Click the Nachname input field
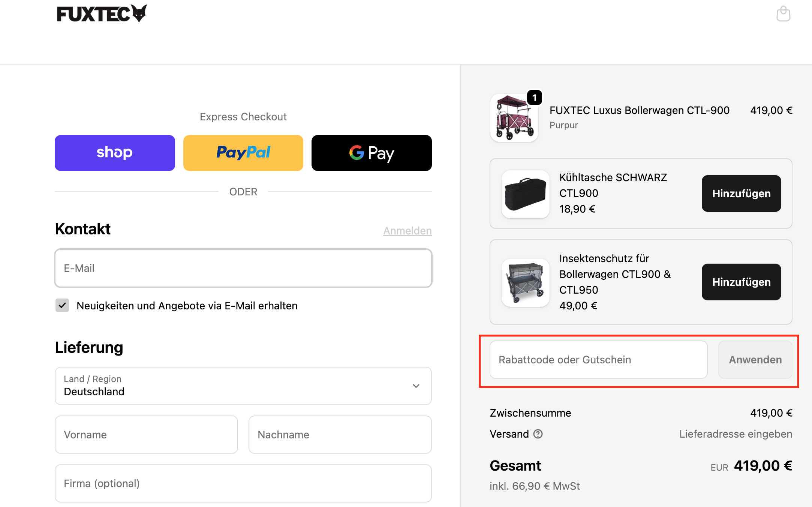Screen dimensions: 812x507 click(340, 435)
